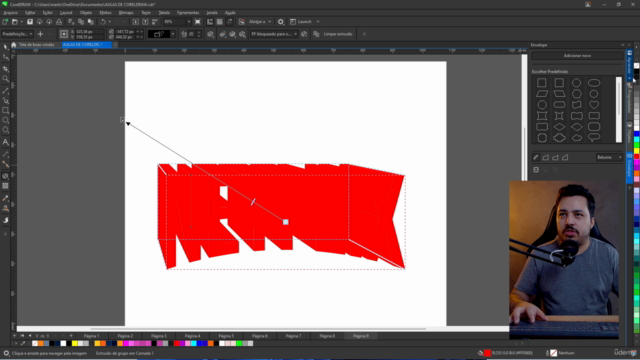Select the Ellipse tool
The height and width of the screenshot is (360, 640).
click(5, 120)
